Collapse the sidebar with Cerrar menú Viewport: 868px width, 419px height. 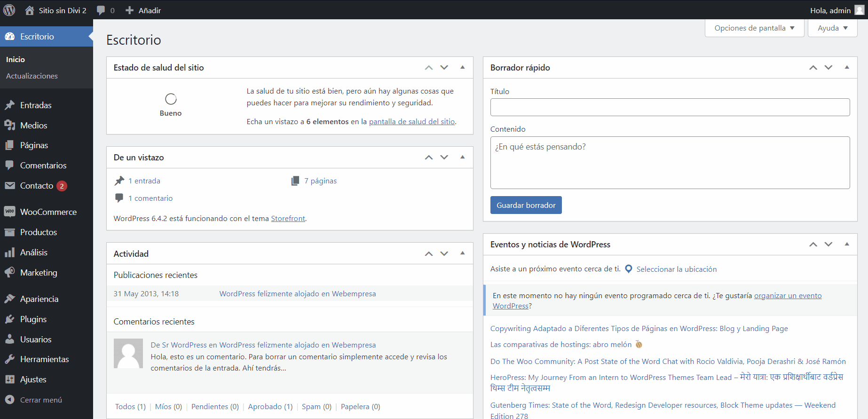pos(40,400)
